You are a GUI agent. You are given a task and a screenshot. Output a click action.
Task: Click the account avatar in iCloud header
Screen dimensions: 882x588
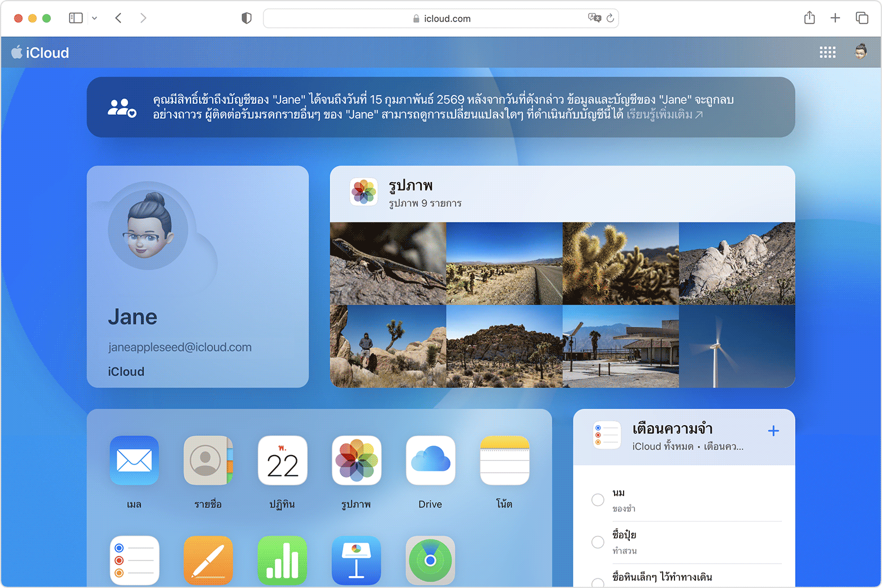pyautogui.click(x=861, y=52)
